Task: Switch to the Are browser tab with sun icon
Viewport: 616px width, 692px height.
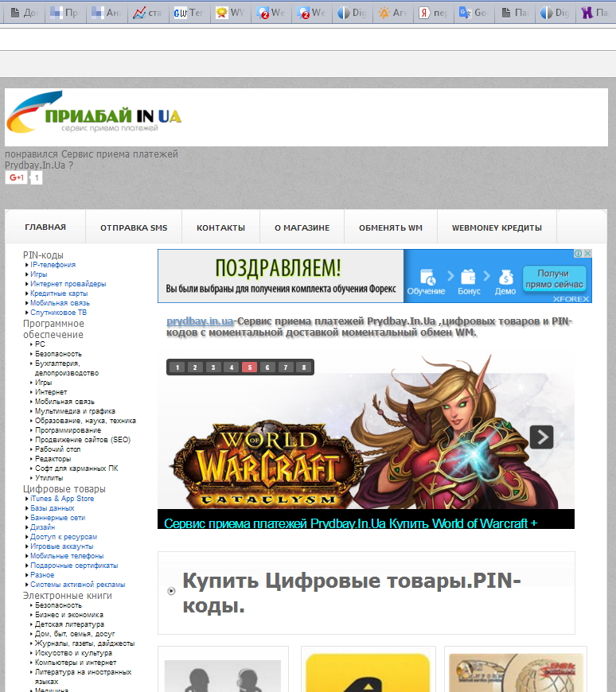Action: pos(392,13)
